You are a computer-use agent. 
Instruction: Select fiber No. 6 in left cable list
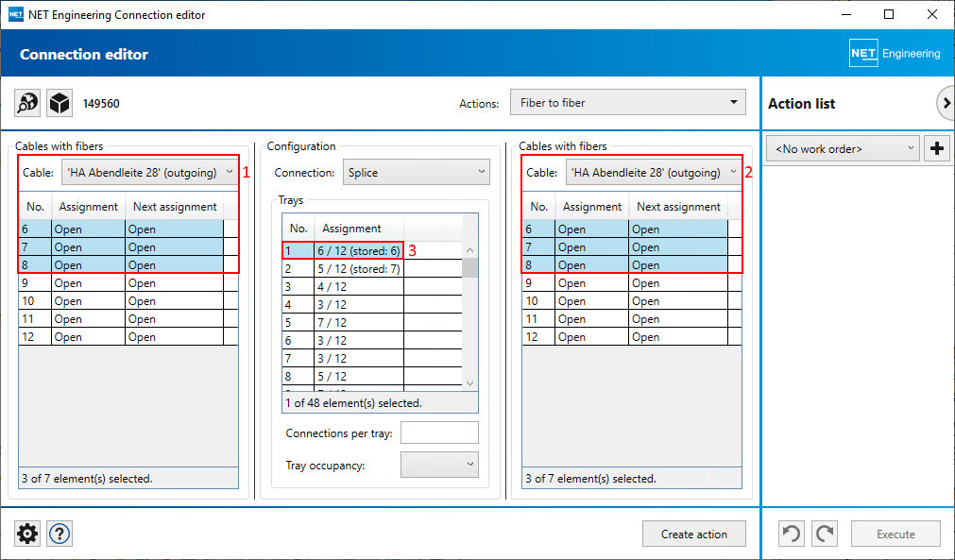(x=128, y=229)
